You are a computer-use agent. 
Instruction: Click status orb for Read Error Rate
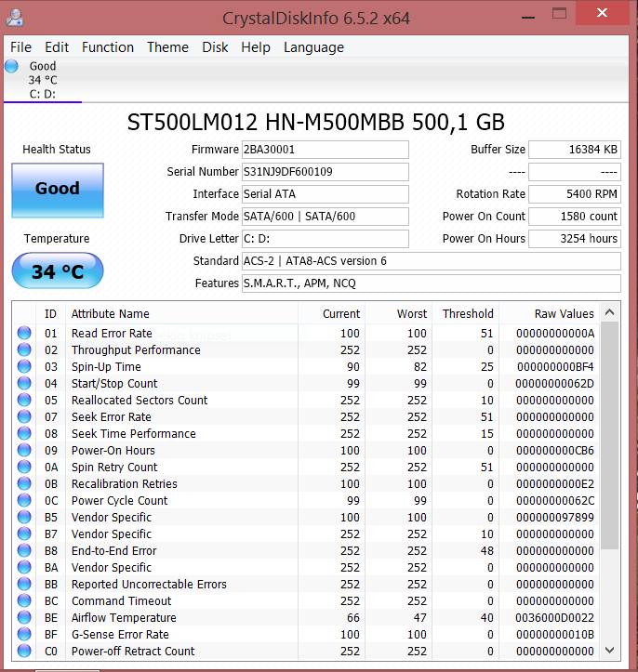pos(24,333)
